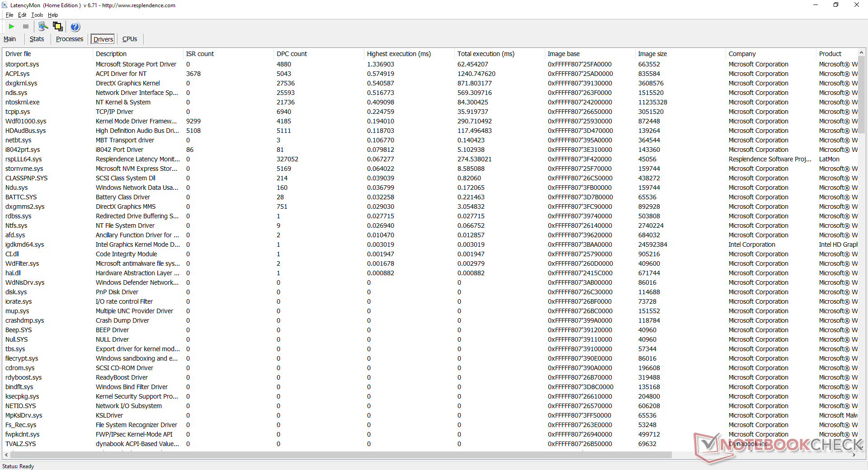Image resolution: width=868 pixels, height=470 pixels.
Task: Select the hal.dll driver row
Action: pyautogui.click(x=430, y=273)
